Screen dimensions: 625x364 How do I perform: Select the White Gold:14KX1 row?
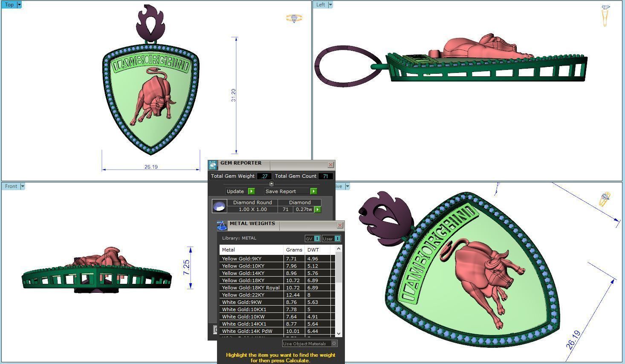tap(278, 324)
